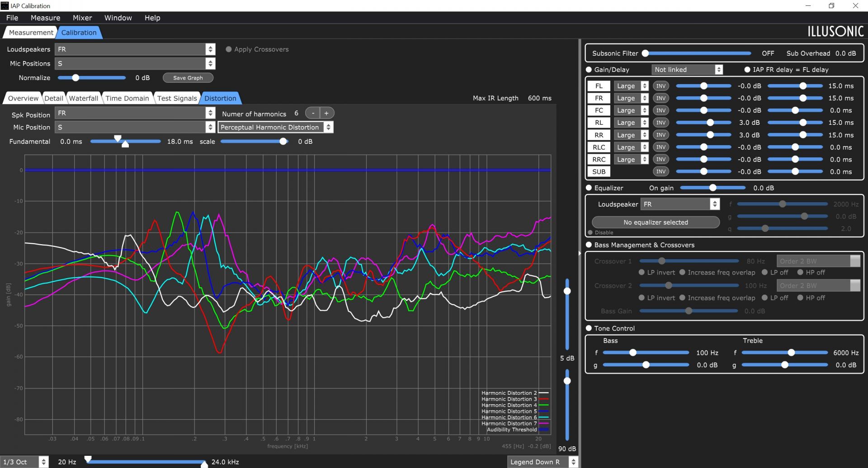
Task: Open the Not linked dropdown
Action: (x=687, y=69)
